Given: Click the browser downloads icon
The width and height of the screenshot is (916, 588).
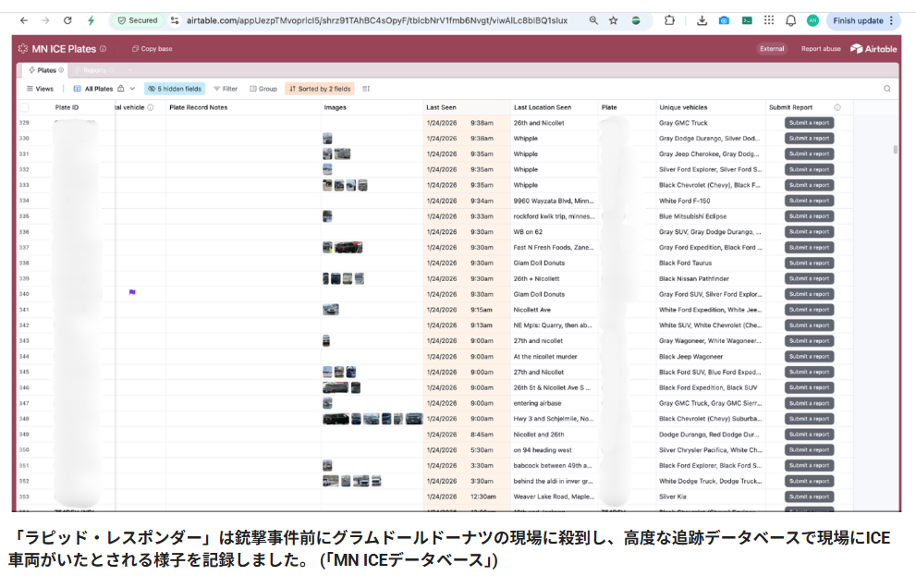Looking at the screenshot, I should [x=702, y=20].
